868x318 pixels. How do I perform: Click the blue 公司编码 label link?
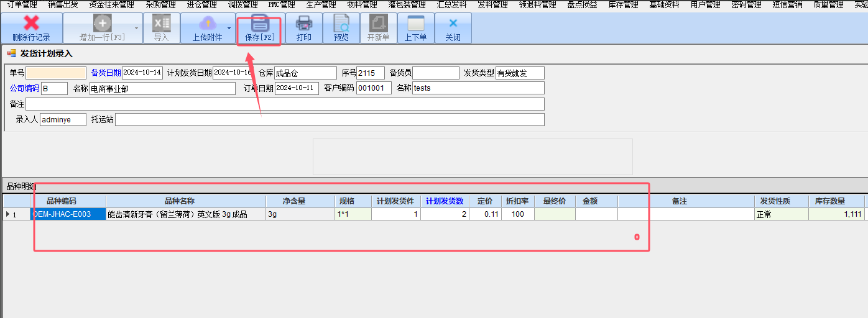(x=24, y=88)
